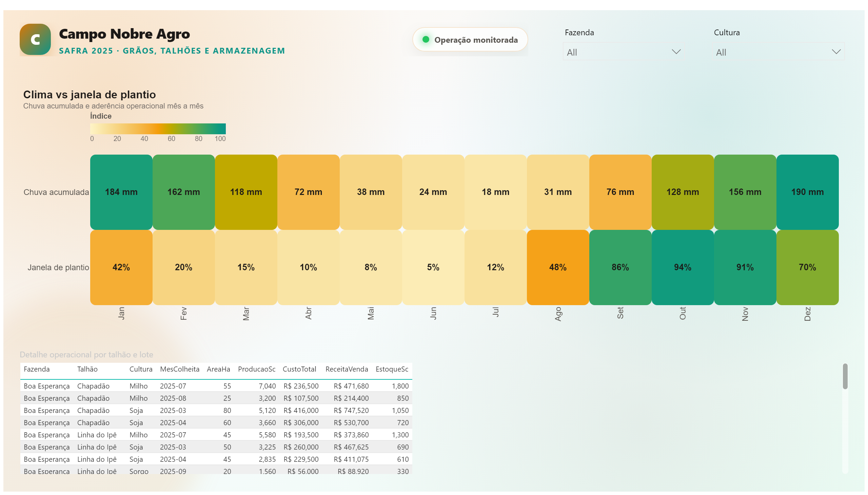Sort table by ProducaoSc column header
The height and width of the screenshot is (495, 868).
257,369
